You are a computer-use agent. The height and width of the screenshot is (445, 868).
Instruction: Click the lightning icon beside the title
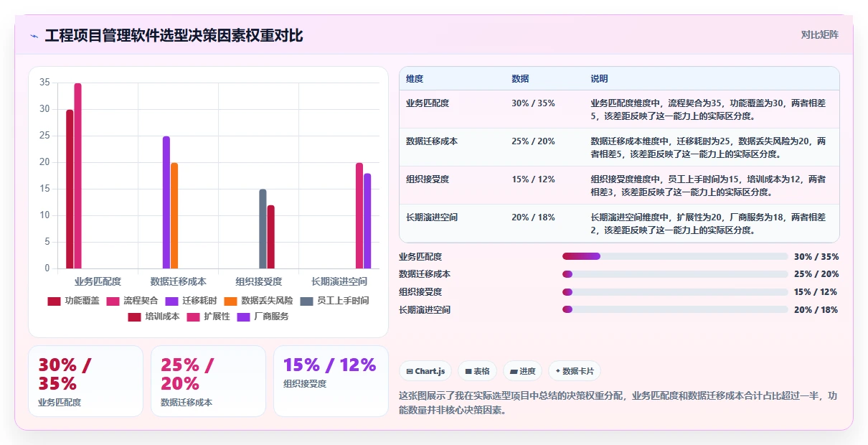[34, 36]
